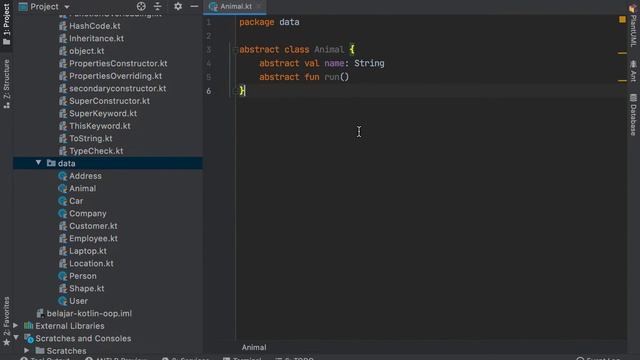Click line number 6 in gutter
Screen dimensions: 640x360
click(209, 91)
